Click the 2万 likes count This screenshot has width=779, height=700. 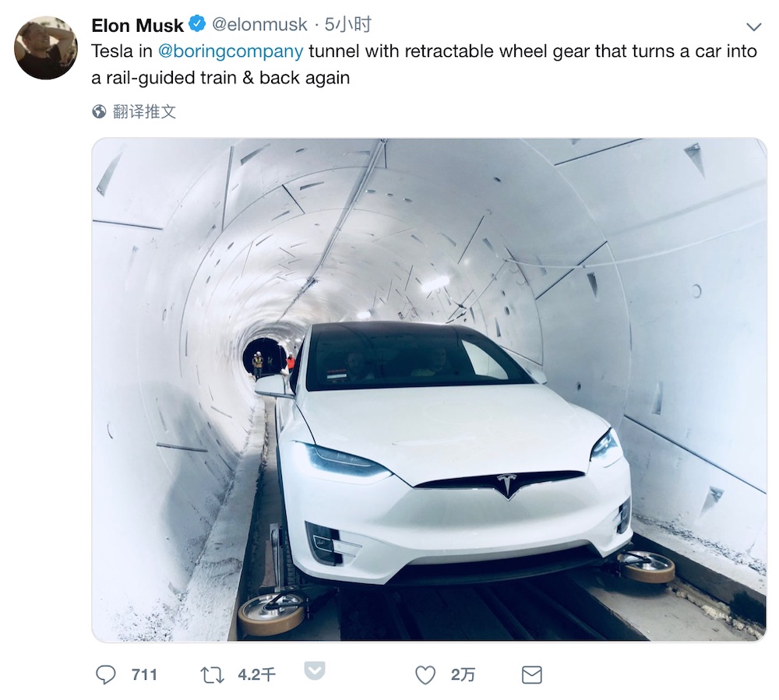[x=463, y=674]
